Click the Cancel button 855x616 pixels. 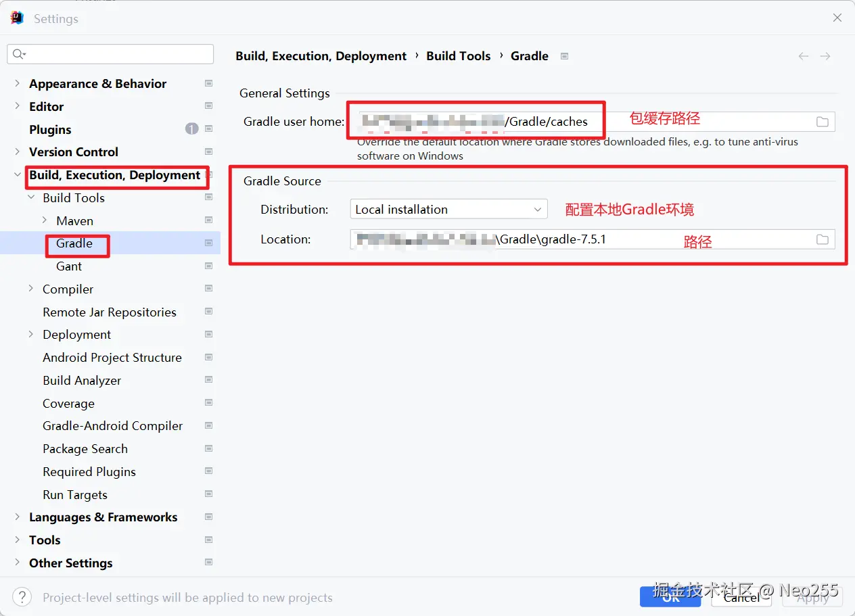pos(741,597)
